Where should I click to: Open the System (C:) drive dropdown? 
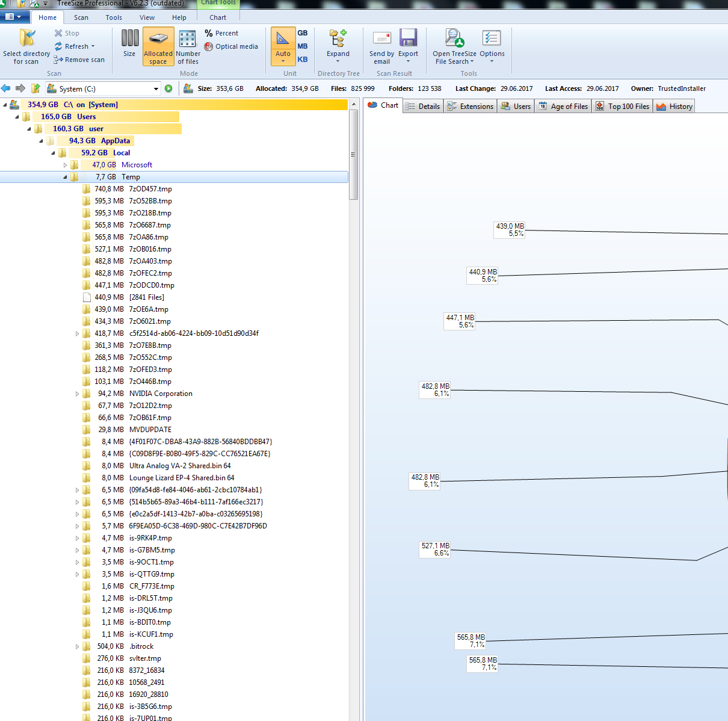[156, 89]
